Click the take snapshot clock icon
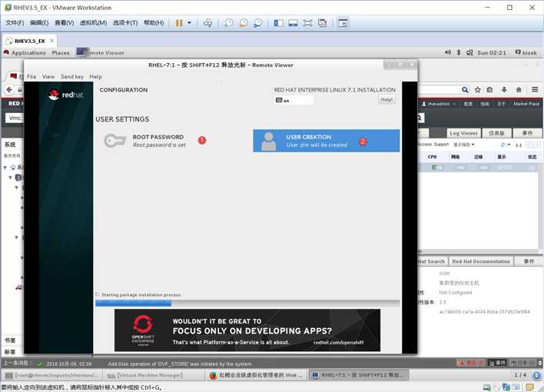 click(x=228, y=23)
